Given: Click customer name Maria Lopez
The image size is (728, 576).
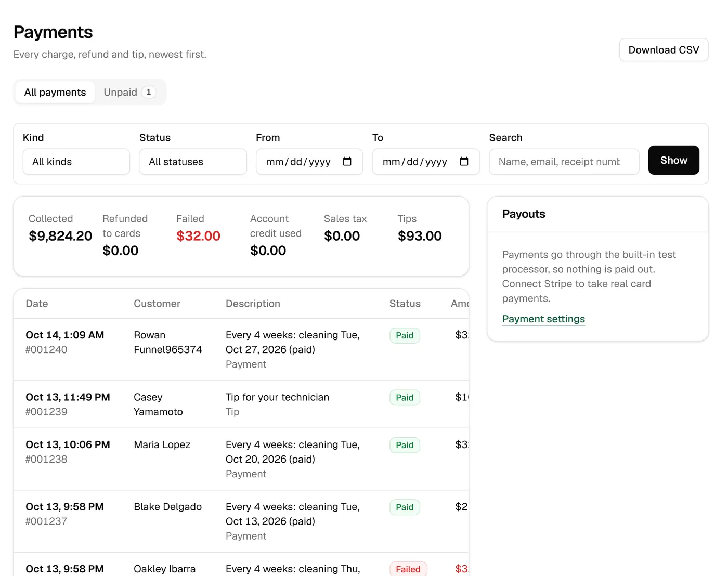Looking at the screenshot, I should [x=162, y=444].
